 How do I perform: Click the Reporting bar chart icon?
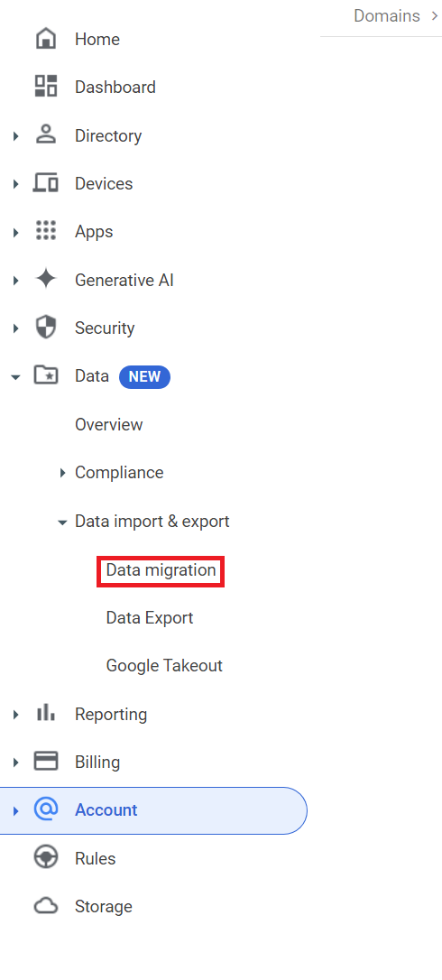(x=46, y=713)
